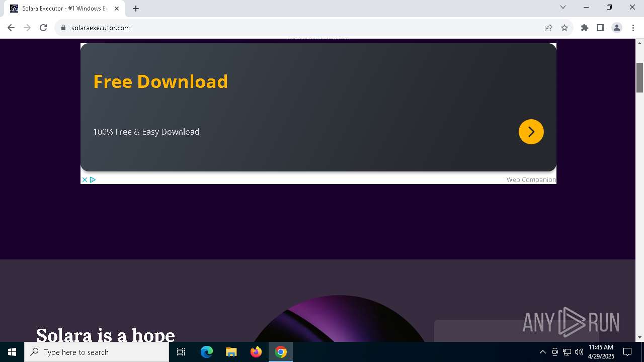644x362 pixels.
Task: Launch Firefox from the taskbar
Action: (256, 352)
